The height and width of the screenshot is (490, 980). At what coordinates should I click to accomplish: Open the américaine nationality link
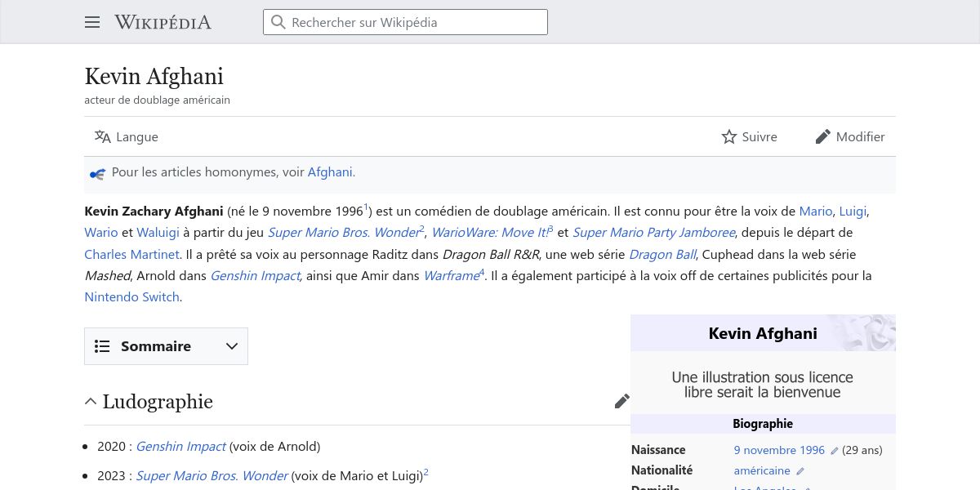762,470
